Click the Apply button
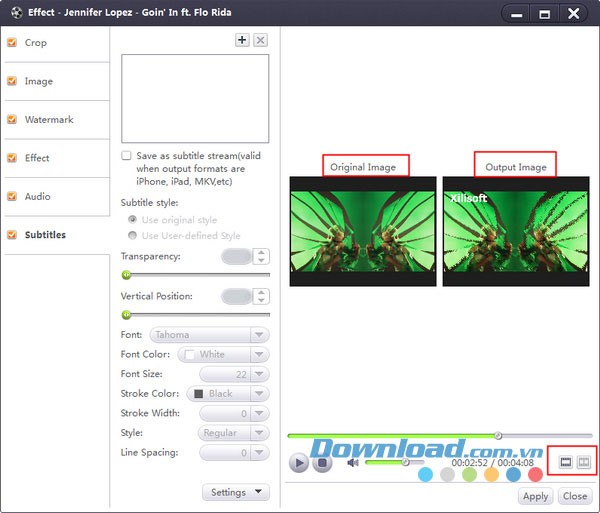 535,496
